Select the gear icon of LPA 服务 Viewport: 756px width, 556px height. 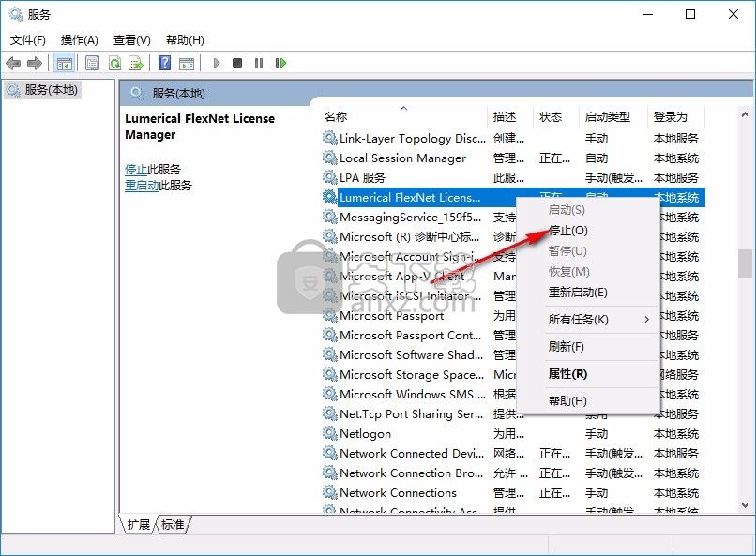(329, 177)
